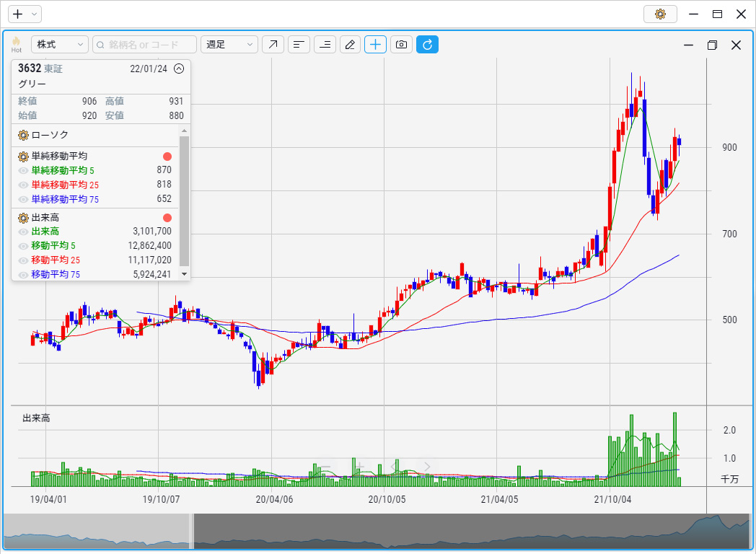Collapse the 3632 info panel with chevron
The height and width of the screenshot is (554, 756).
coord(179,69)
